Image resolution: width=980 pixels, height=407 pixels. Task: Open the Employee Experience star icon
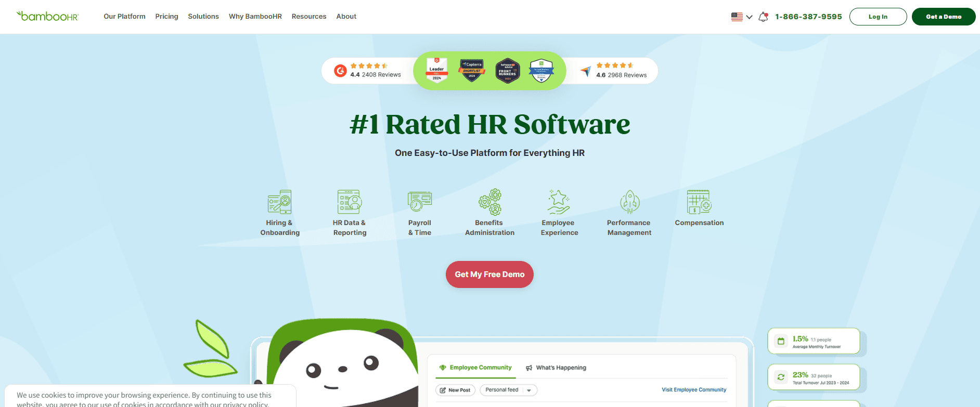[x=559, y=202]
